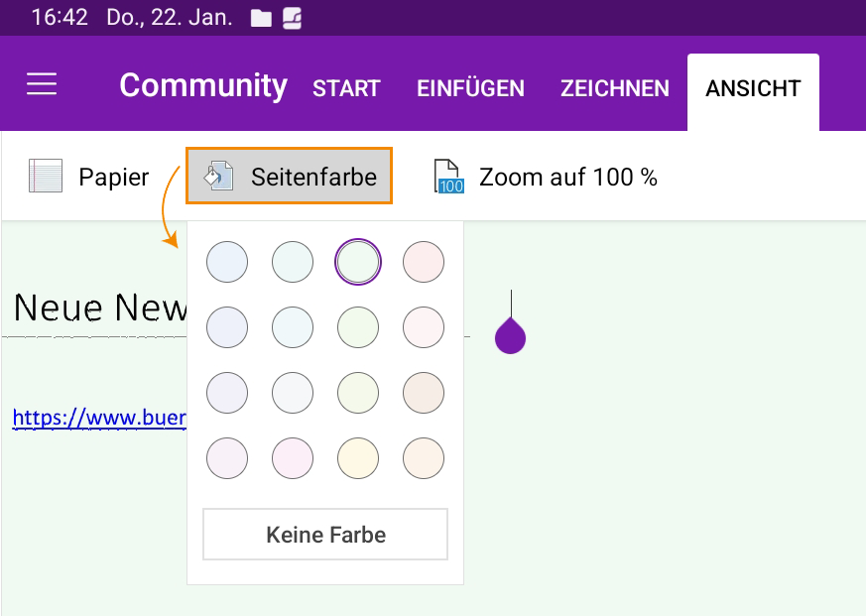Click the Keine Farbe button
866x616 pixels.
(x=325, y=535)
